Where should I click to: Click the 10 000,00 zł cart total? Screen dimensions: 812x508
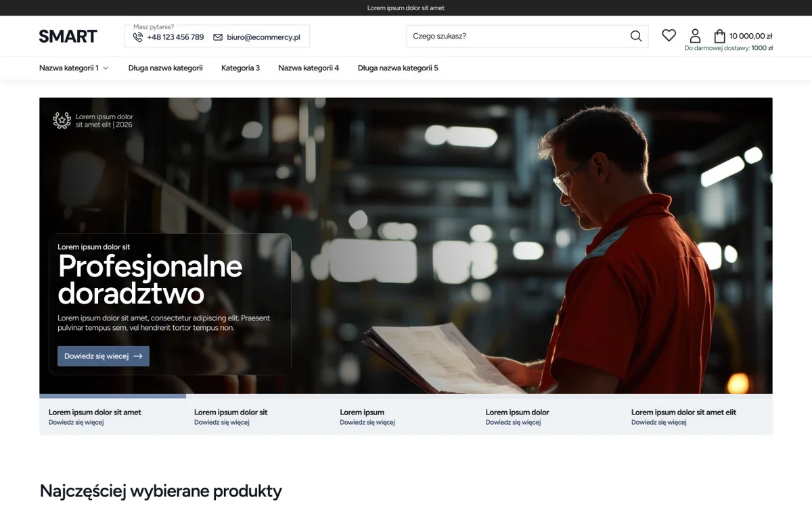coord(751,36)
